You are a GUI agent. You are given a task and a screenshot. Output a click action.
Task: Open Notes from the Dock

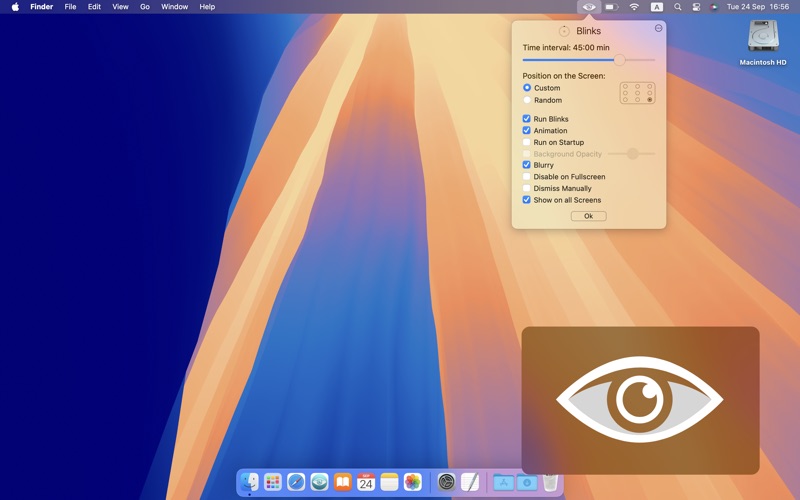pos(389,482)
